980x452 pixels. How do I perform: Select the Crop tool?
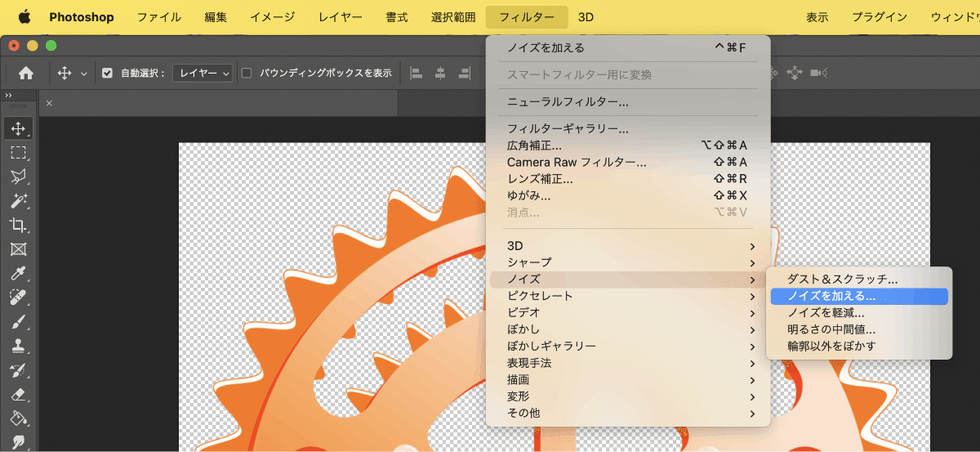(18, 226)
